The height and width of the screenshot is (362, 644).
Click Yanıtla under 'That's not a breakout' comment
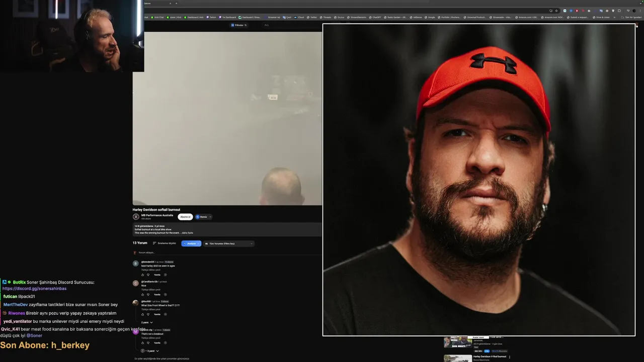[x=157, y=343]
